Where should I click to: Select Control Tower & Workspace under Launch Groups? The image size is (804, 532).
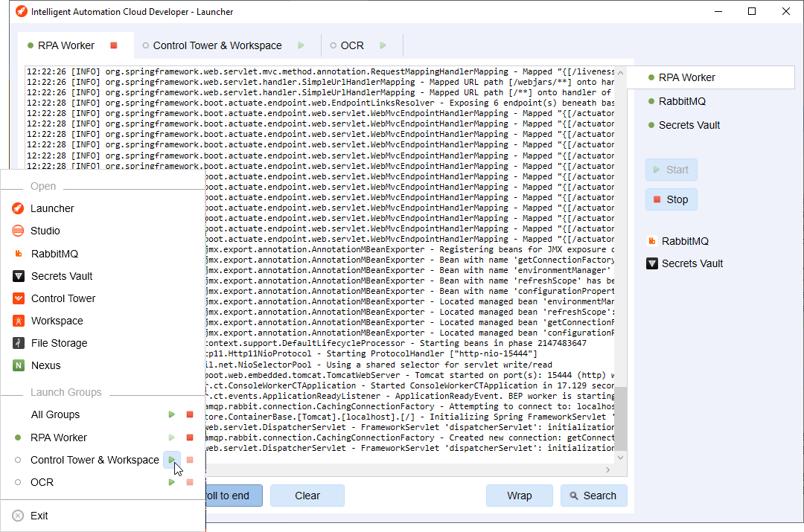point(95,460)
